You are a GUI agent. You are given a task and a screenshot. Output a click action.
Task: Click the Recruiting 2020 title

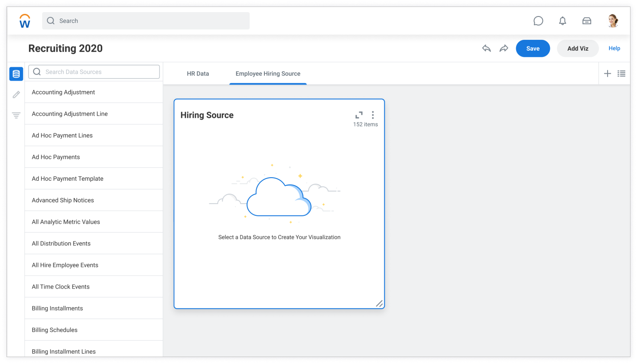65,49
